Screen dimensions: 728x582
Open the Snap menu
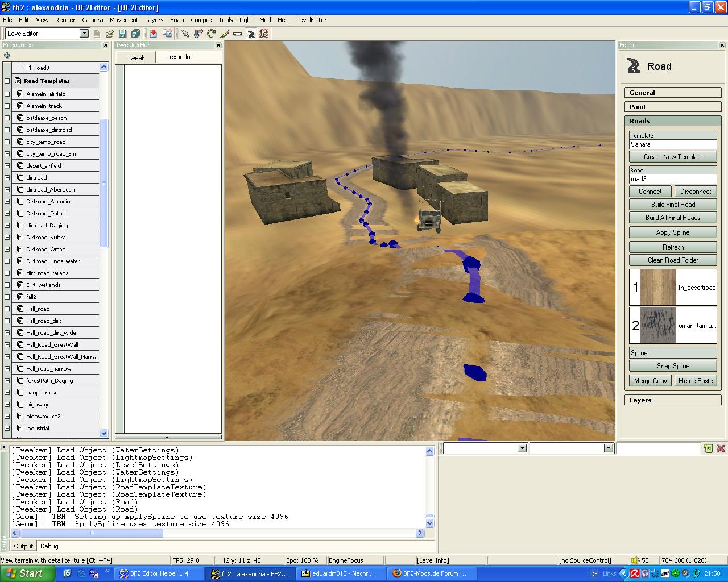tap(177, 20)
